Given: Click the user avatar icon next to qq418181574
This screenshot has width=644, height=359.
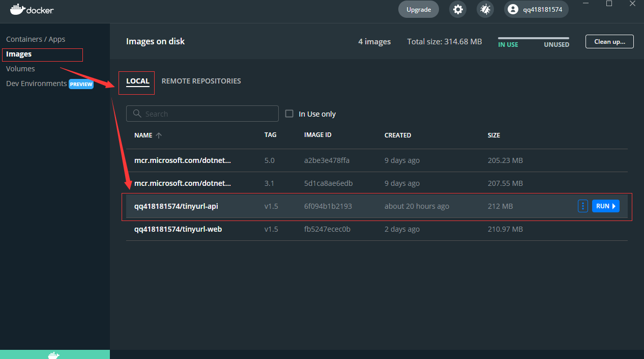Looking at the screenshot, I should [513, 9].
